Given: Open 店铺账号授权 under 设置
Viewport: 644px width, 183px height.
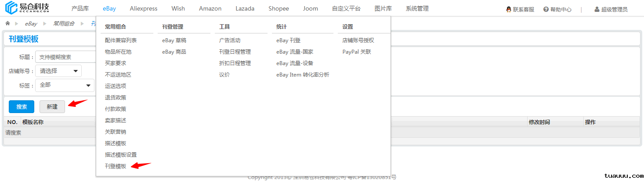Looking at the screenshot, I should pos(358,40).
